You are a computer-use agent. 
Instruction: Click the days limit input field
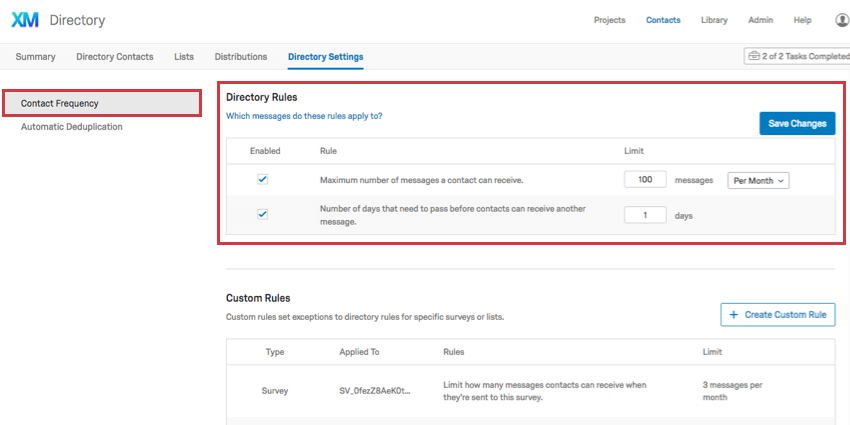[645, 215]
